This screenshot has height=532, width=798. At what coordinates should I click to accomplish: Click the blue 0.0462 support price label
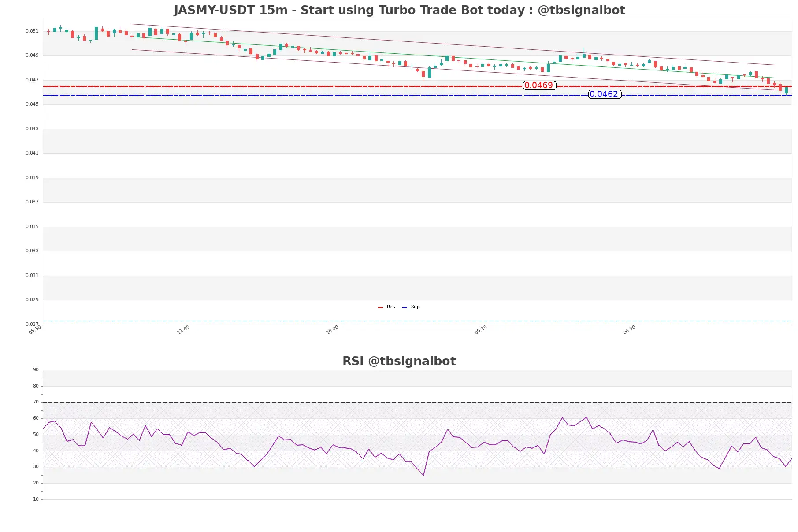tap(605, 94)
